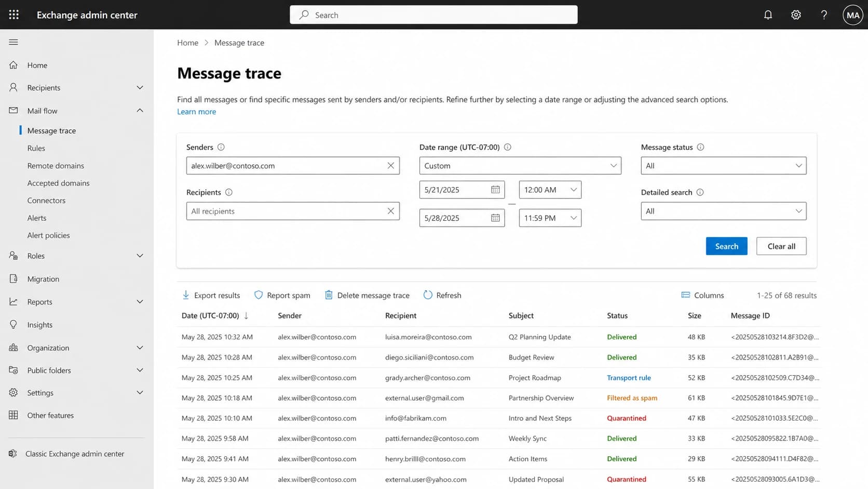Click Export results
The height and width of the screenshot is (489, 868).
[x=211, y=295]
